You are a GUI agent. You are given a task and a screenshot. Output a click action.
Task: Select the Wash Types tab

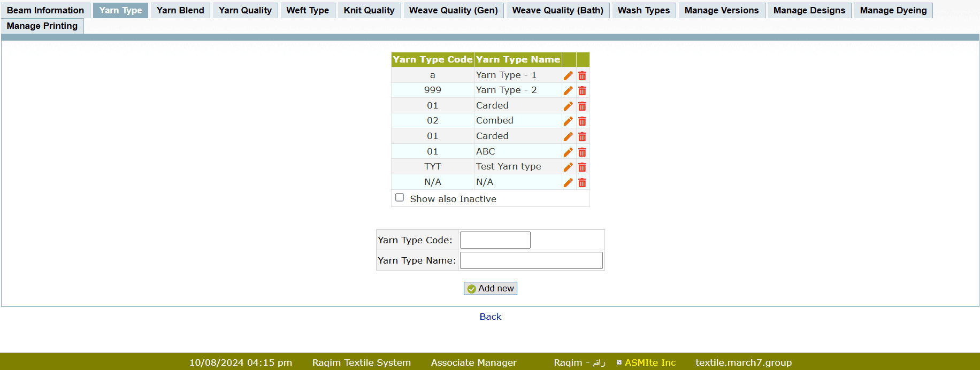[644, 10]
